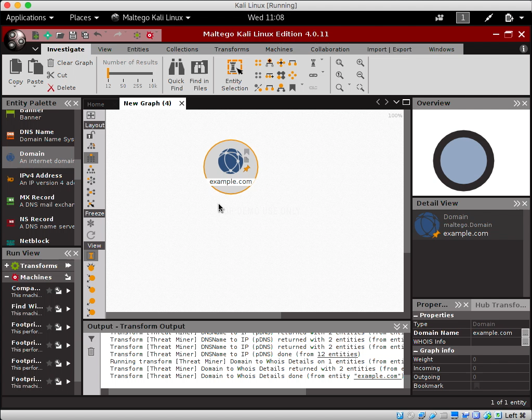Refresh layout circular arrow

click(91, 235)
